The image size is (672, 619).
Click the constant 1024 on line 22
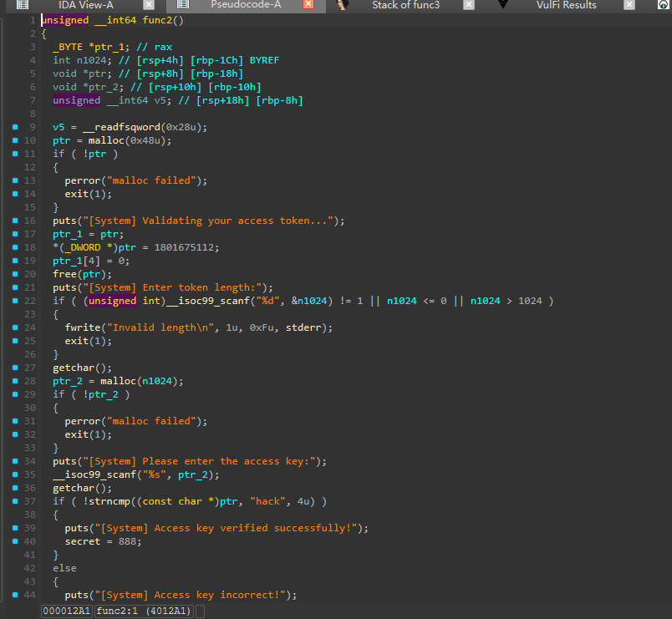click(530, 301)
